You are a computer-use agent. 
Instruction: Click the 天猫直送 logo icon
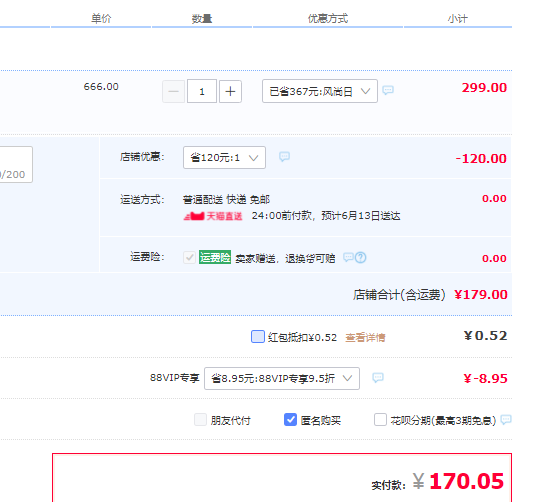tap(194, 216)
